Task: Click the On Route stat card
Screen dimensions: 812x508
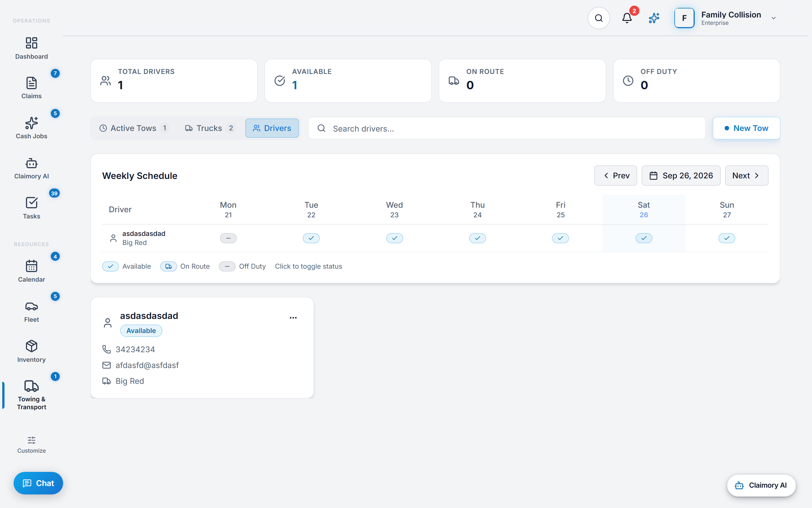Action: coord(522,81)
